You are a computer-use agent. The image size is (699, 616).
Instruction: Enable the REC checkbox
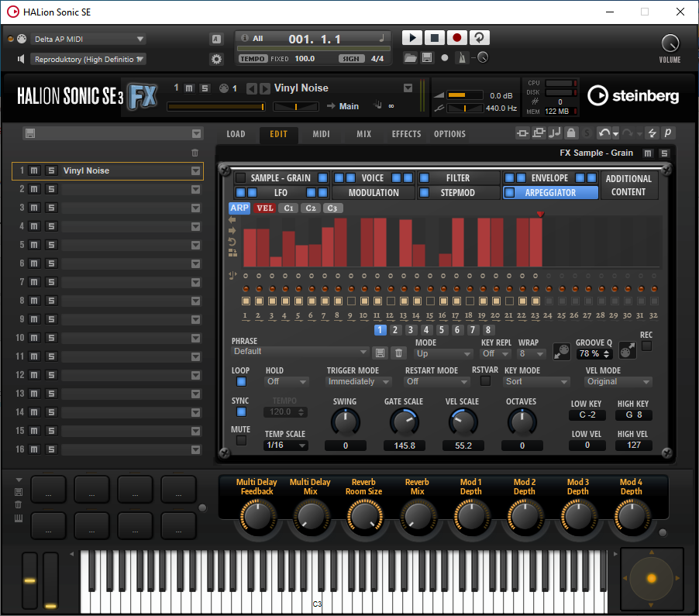(646, 346)
